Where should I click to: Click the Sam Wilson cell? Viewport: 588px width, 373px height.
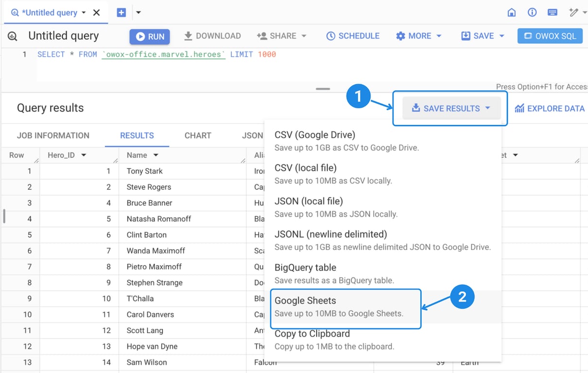coord(182,362)
